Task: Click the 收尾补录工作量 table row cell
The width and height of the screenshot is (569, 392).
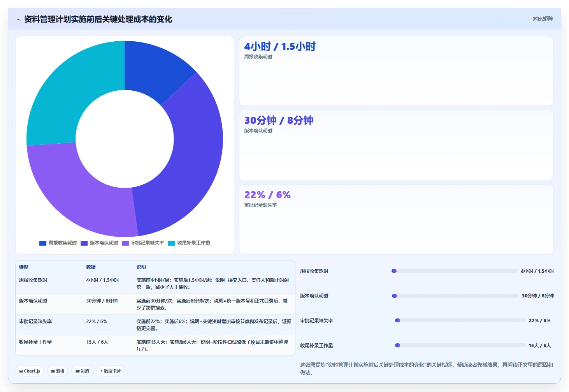Action: point(35,342)
